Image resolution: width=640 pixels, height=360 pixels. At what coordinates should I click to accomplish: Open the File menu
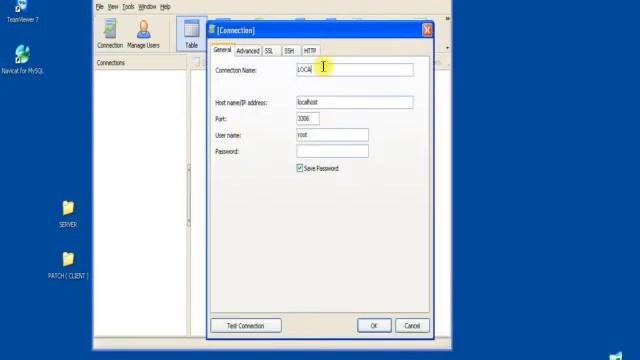(100, 7)
